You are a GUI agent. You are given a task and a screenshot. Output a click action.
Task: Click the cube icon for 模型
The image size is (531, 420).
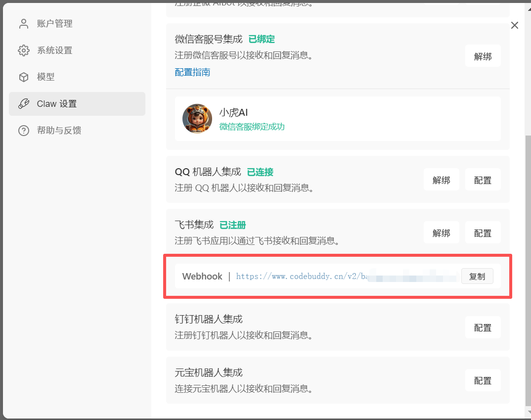tap(23, 77)
